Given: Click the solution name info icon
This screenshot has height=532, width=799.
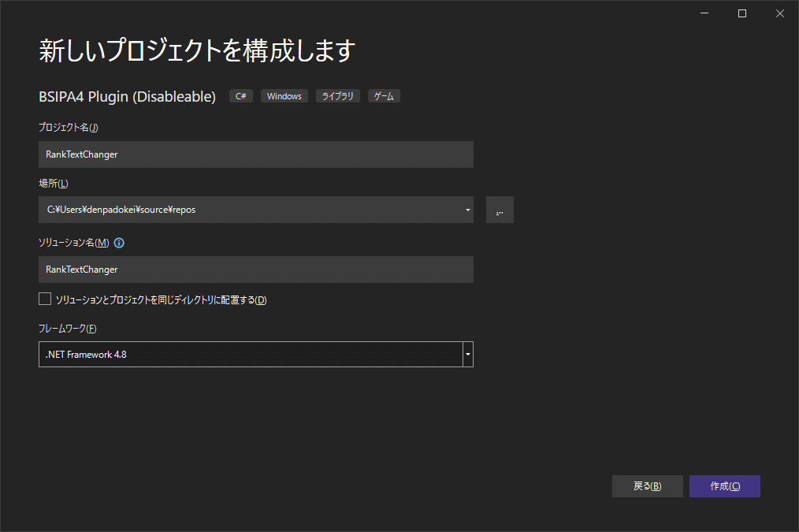Looking at the screenshot, I should (x=119, y=243).
